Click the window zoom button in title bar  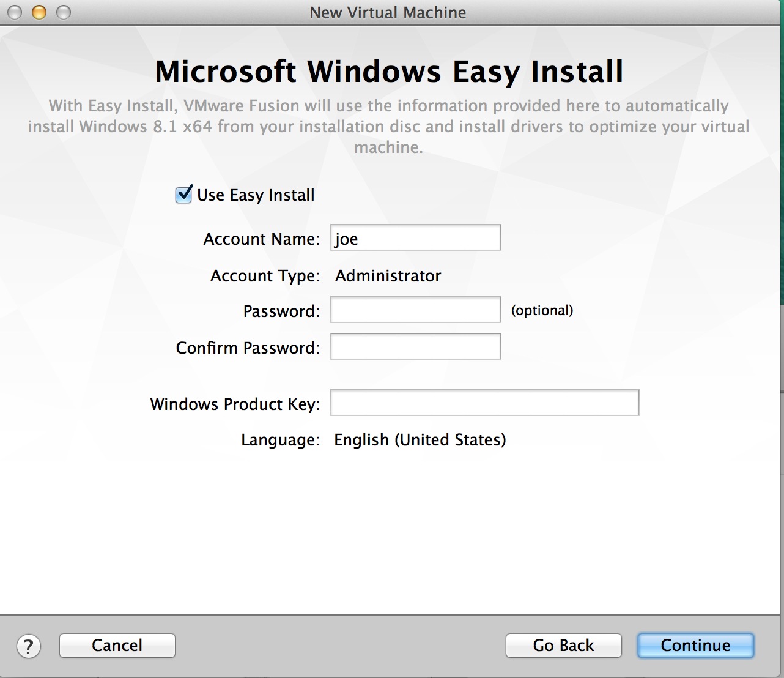pos(64,12)
